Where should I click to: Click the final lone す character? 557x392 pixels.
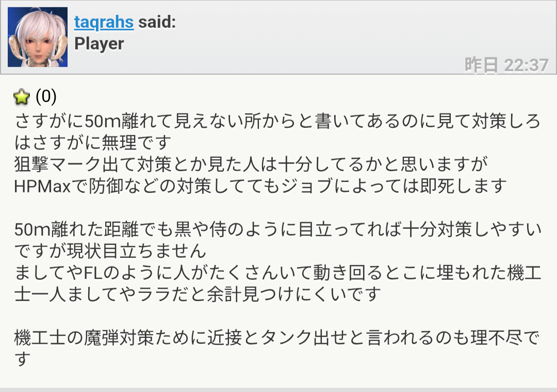[x=22, y=360]
